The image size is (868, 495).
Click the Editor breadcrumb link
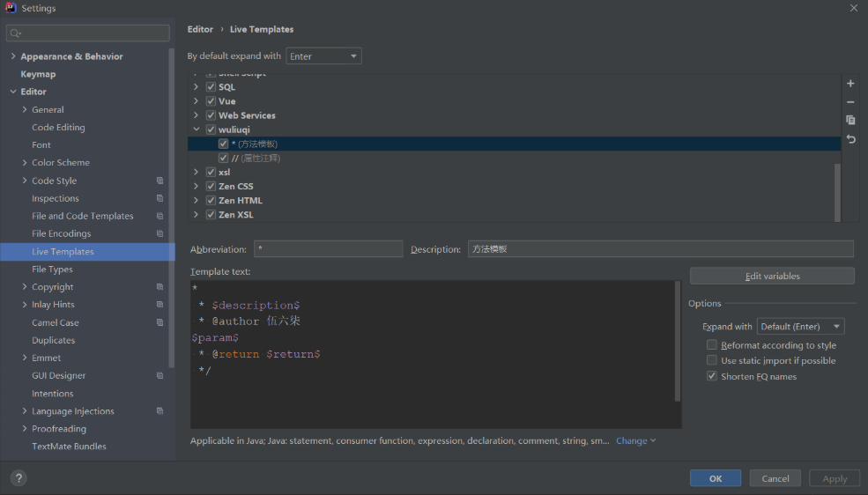point(200,29)
